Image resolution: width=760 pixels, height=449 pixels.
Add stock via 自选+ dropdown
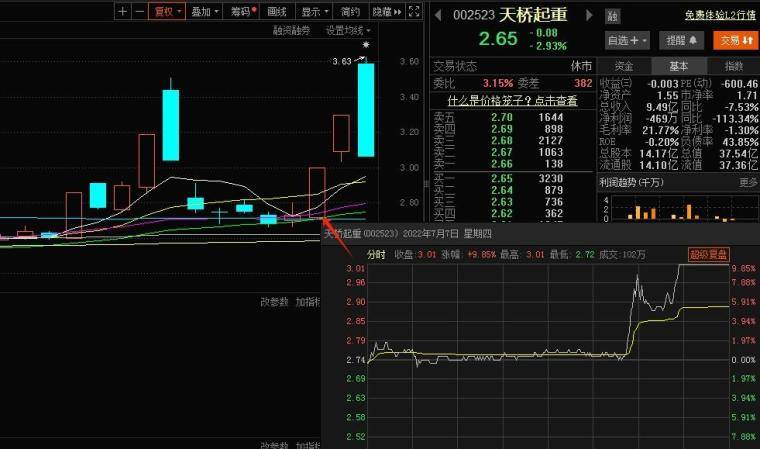point(627,41)
